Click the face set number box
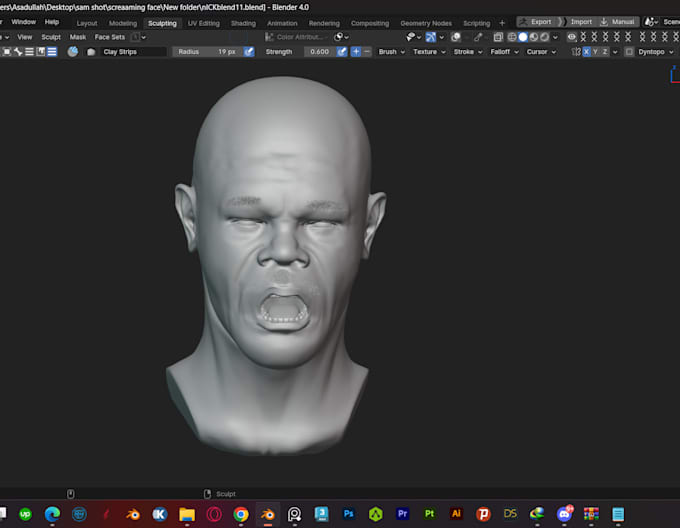The image size is (680, 528). pyautogui.click(x=136, y=37)
